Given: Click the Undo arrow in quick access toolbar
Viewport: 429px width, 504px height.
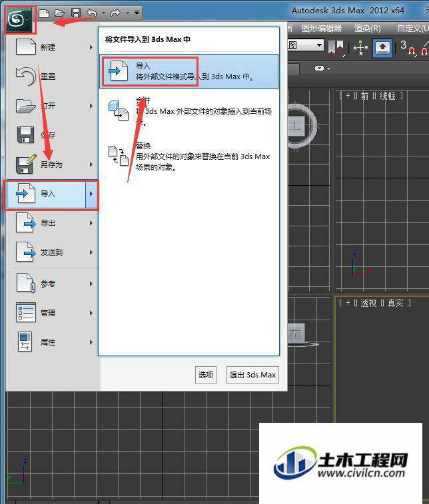Looking at the screenshot, I should tap(92, 13).
